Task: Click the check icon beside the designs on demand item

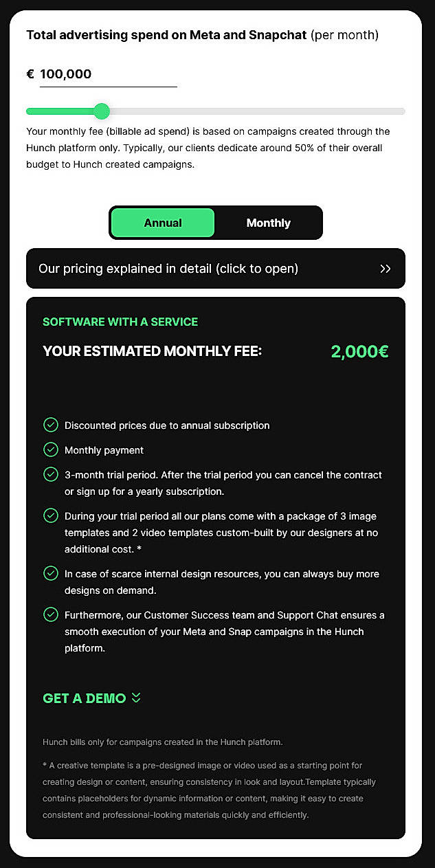Action: (x=51, y=574)
